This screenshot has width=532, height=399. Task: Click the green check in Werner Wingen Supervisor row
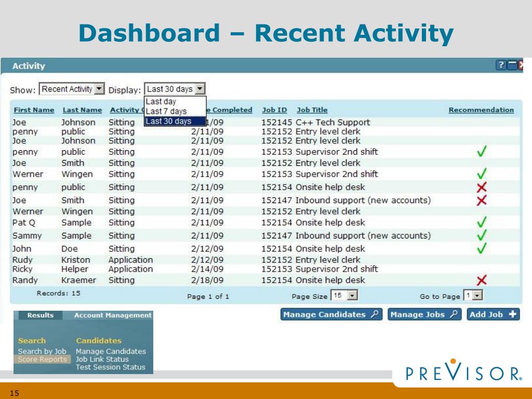point(482,174)
